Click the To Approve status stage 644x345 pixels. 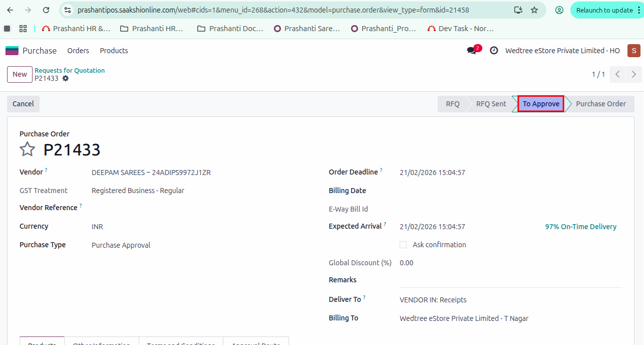pyautogui.click(x=541, y=104)
